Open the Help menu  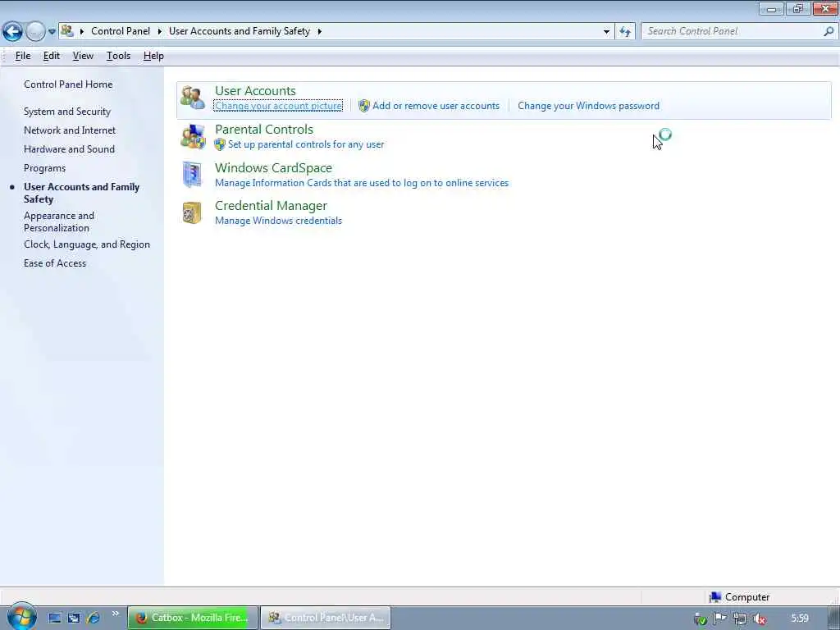point(153,56)
